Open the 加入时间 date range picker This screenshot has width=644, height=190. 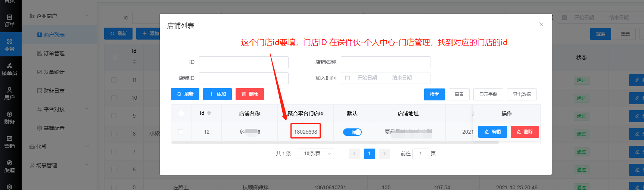[x=386, y=78]
